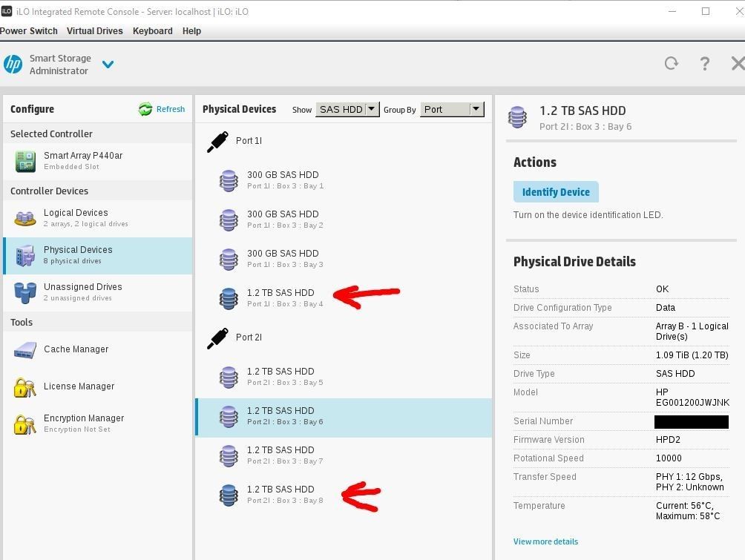Screen dimensions: 745x560
Task: Open the Help menu
Action: (191, 31)
